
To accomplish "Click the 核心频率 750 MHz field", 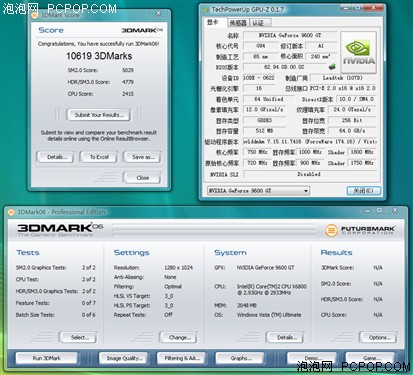I will click(256, 152).
